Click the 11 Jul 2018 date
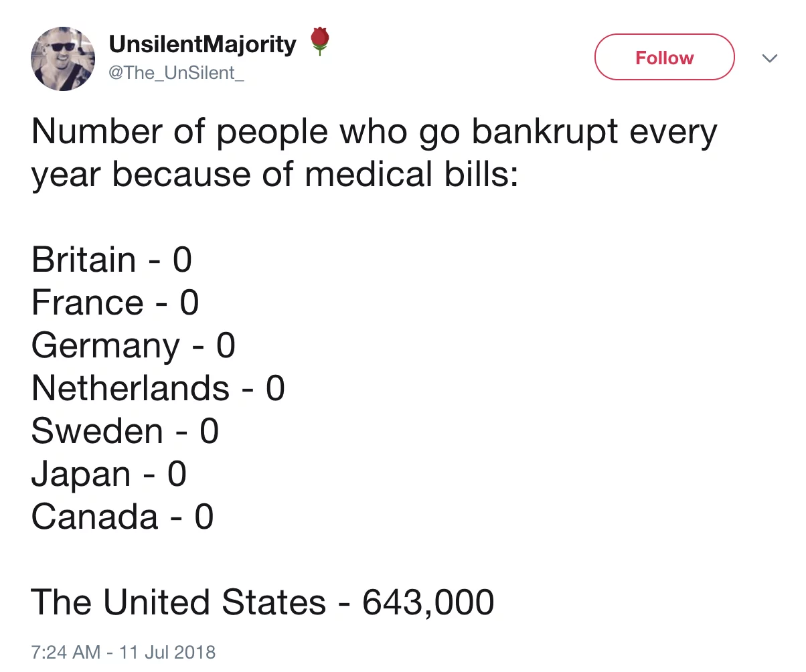806x672 pixels. coord(169,651)
